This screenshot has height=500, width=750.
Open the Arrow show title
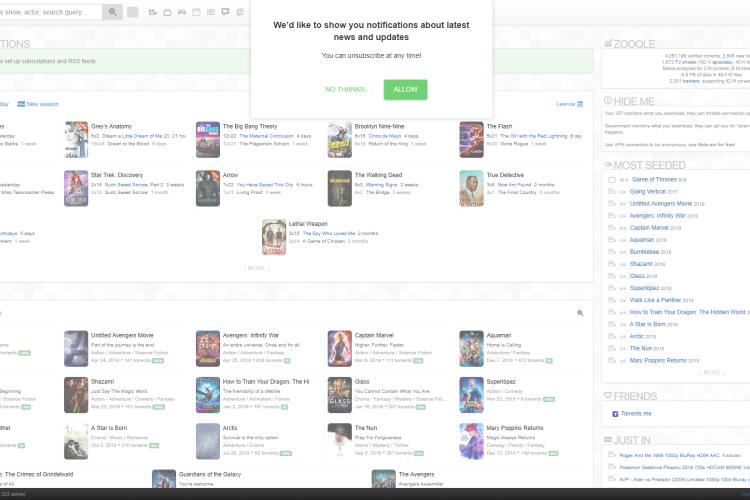click(230, 175)
